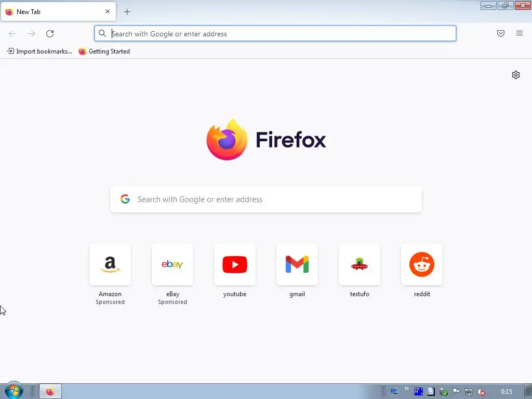This screenshot has width=532, height=399.
Task: Click the Show desktop strip at taskbar end
Action: pos(528,392)
